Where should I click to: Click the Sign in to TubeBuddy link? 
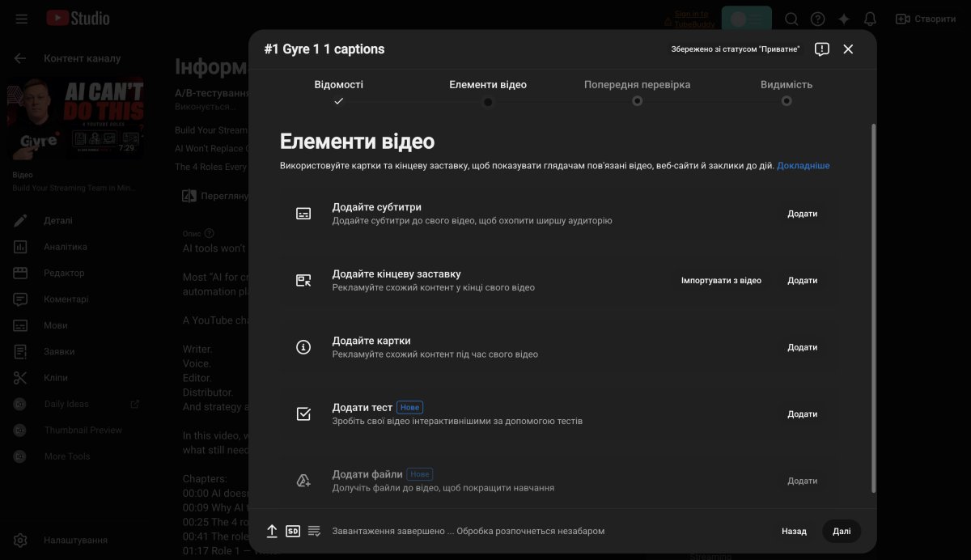[690, 19]
